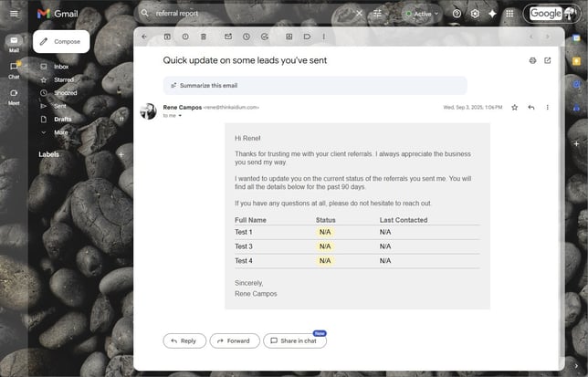Open Gmail settings gear
The height and width of the screenshot is (377, 588).
pos(475,14)
